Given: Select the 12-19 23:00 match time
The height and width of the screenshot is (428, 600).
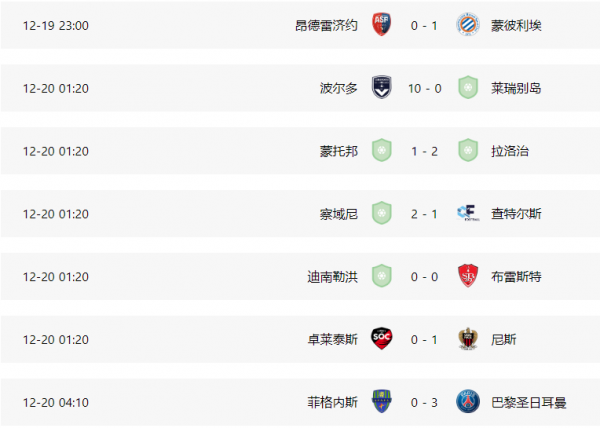Looking at the screenshot, I should point(56,25).
